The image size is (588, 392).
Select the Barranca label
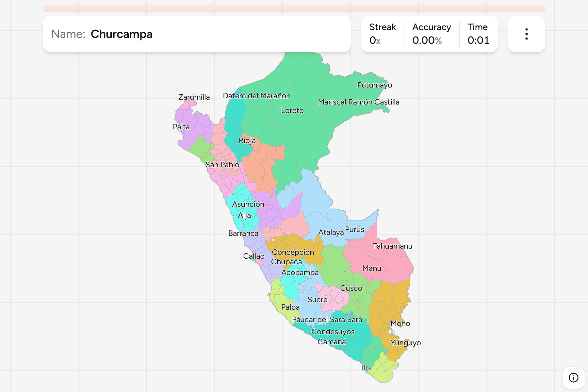click(243, 233)
